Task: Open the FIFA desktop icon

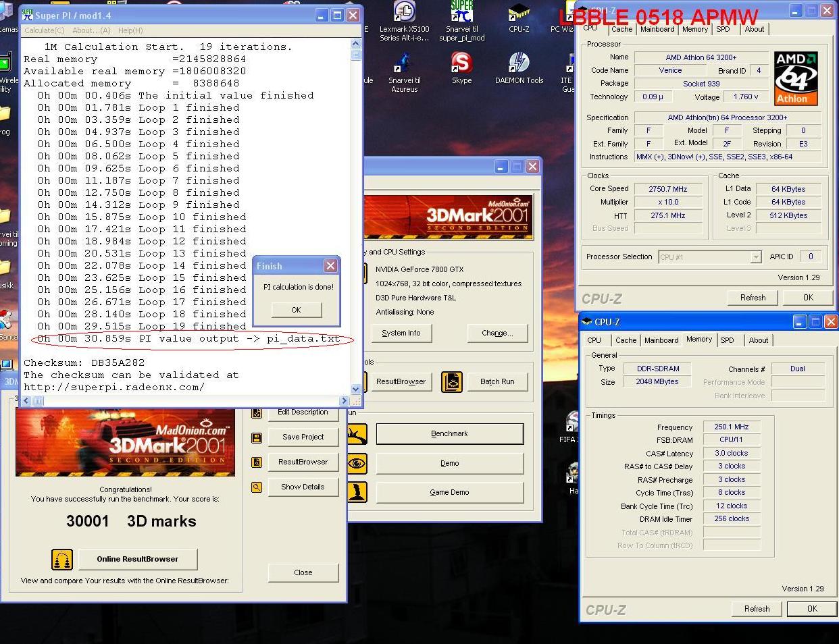Action: pos(572,422)
